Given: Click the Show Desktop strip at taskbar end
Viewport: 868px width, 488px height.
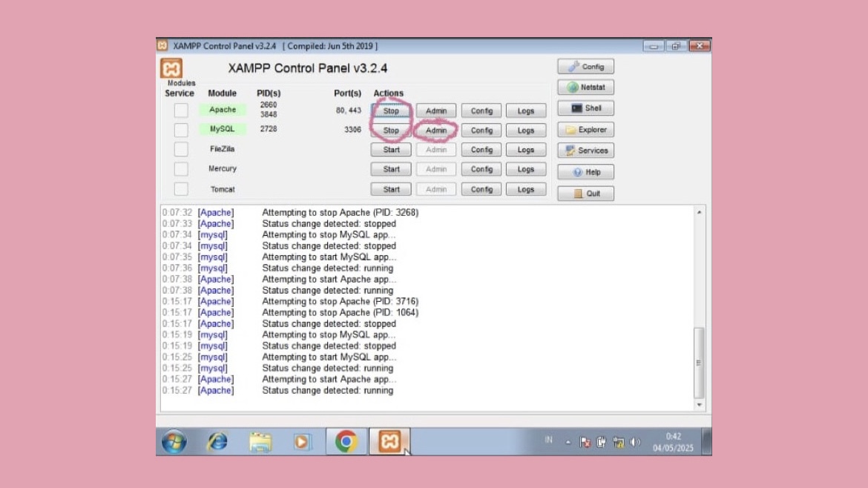Looking at the screenshot, I should click(707, 441).
